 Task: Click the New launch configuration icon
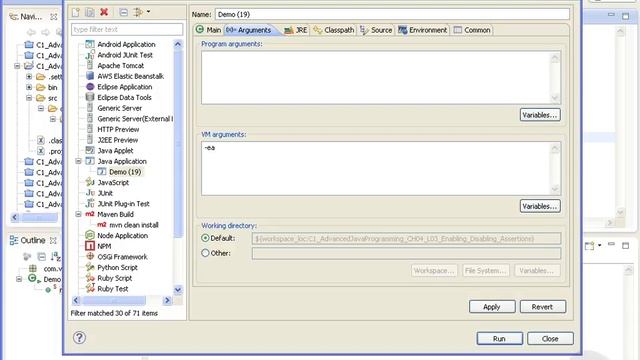pyautogui.click(x=76, y=13)
